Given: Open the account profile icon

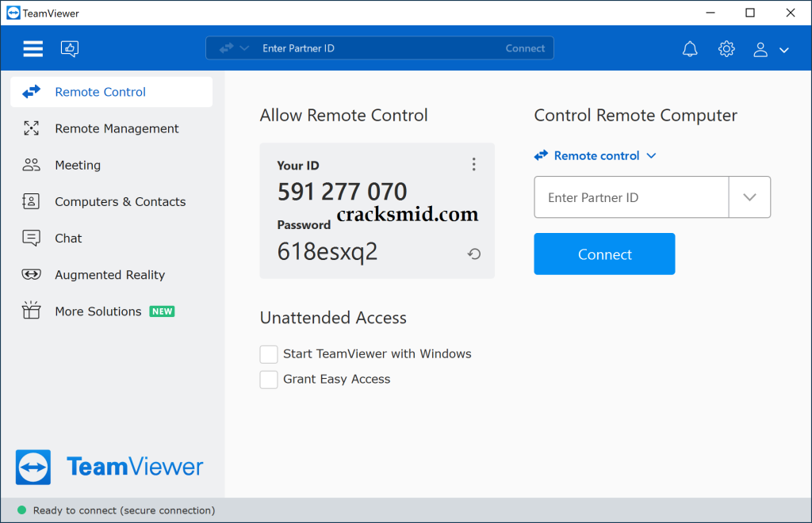Looking at the screenshot, I should (760, 49).
